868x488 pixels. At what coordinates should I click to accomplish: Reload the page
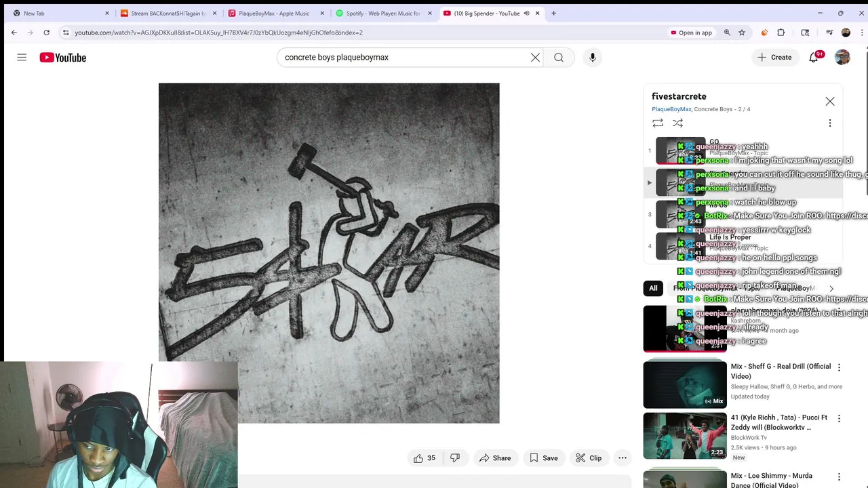pyautogui.click(x=46, y=33)
